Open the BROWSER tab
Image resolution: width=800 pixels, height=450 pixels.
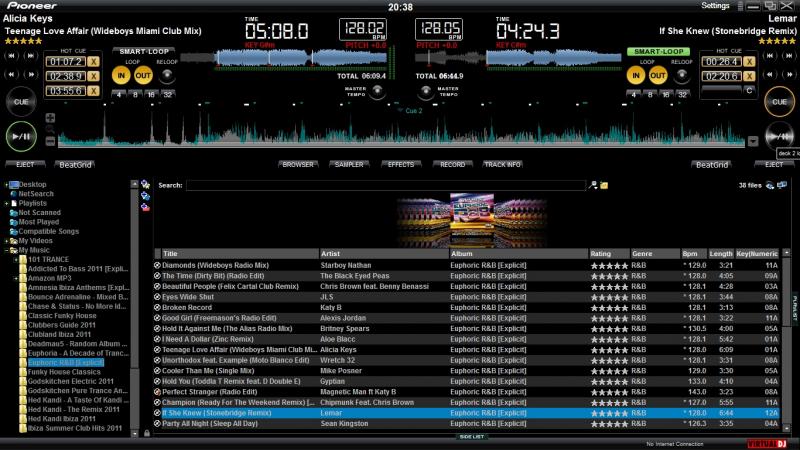click(298, 164)
